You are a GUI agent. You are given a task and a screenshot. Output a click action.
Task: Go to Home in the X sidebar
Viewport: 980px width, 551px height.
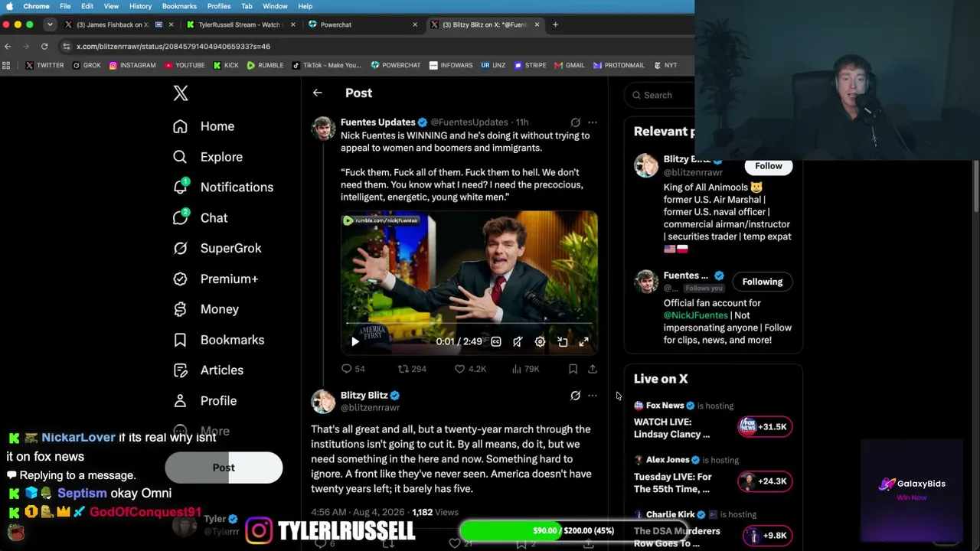click(204, 126)
